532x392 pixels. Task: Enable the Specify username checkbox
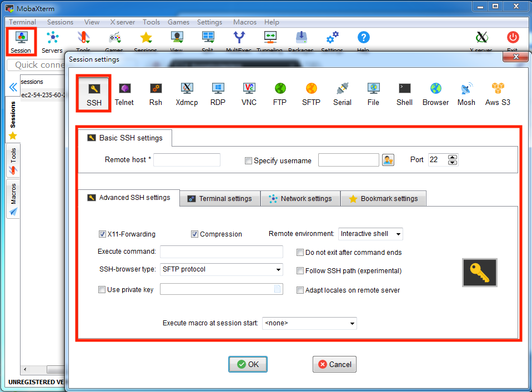click(x=248, y=160)
